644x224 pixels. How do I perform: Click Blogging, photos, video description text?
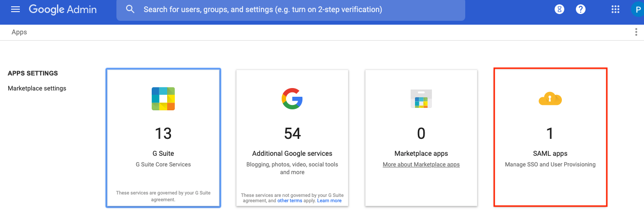[x=292, y=168]
